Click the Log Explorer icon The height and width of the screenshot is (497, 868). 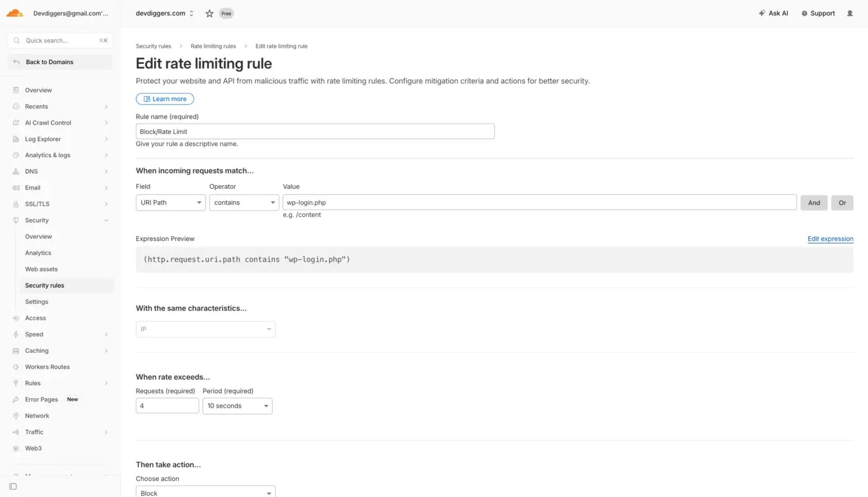(x=16, y=139)
